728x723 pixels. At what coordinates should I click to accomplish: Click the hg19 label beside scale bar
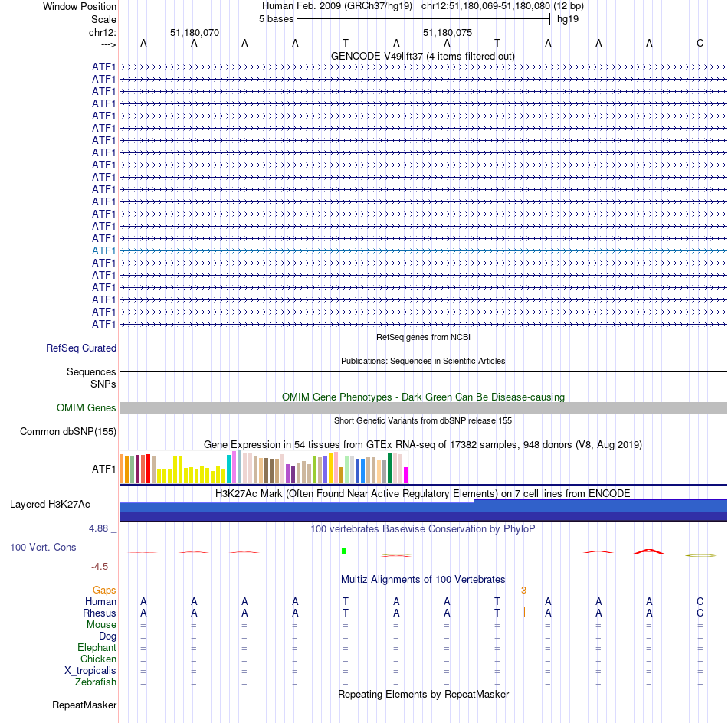(x=568, y=19)
